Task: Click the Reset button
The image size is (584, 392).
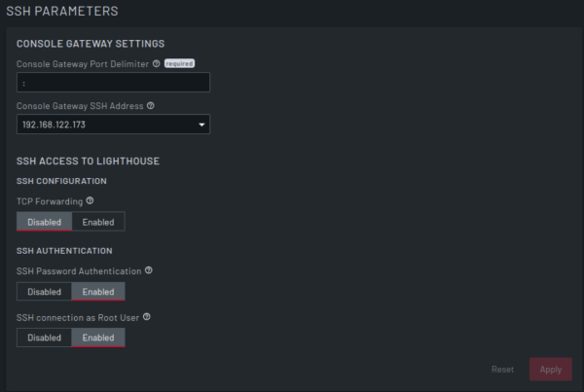Action: [502, 370]
